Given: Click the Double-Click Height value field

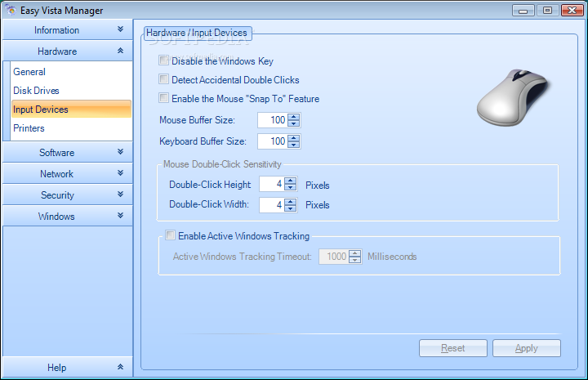Looking at the screenshot, I should pos(271,184).
